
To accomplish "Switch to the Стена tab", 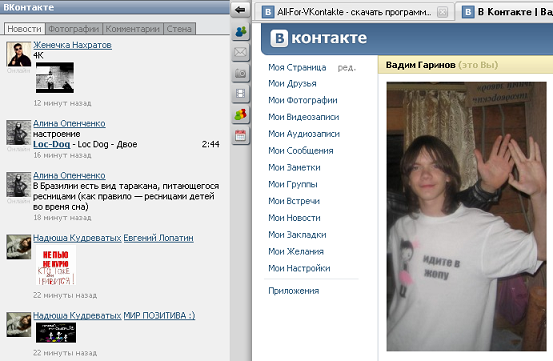I will tap(179, 29).
